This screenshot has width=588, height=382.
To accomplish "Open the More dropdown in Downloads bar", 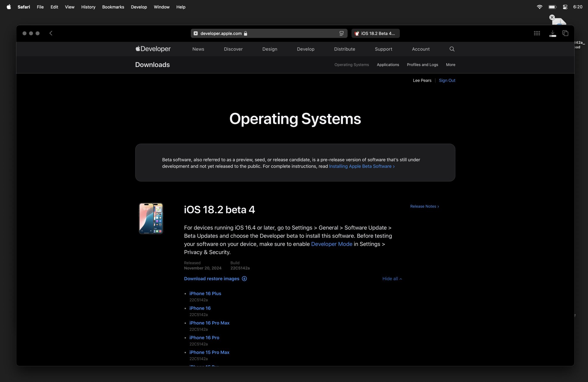I will (450, 65).
